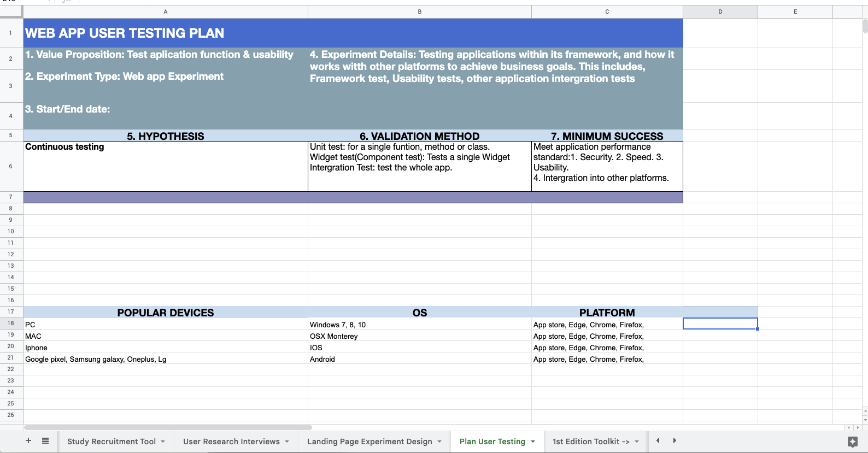868x453 pixels.
Task: Select the 5. HYPOTHESIS header cell
Action: pos(166,136)
